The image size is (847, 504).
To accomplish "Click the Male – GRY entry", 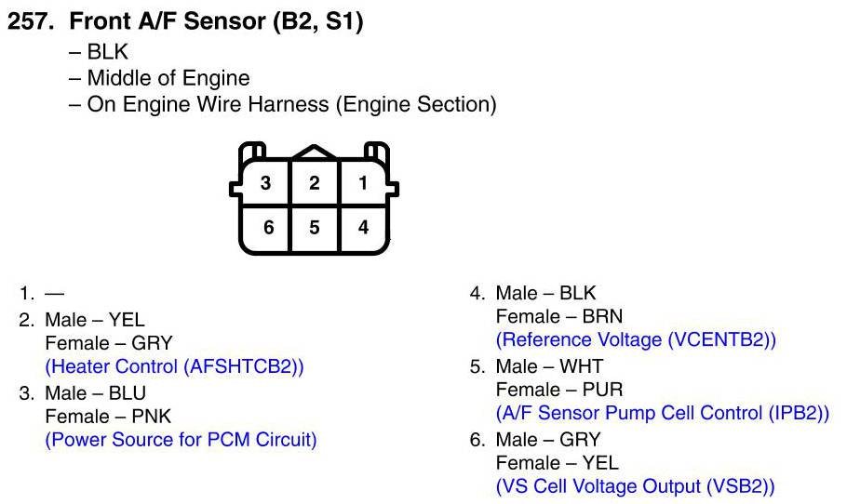I will 548,439.
